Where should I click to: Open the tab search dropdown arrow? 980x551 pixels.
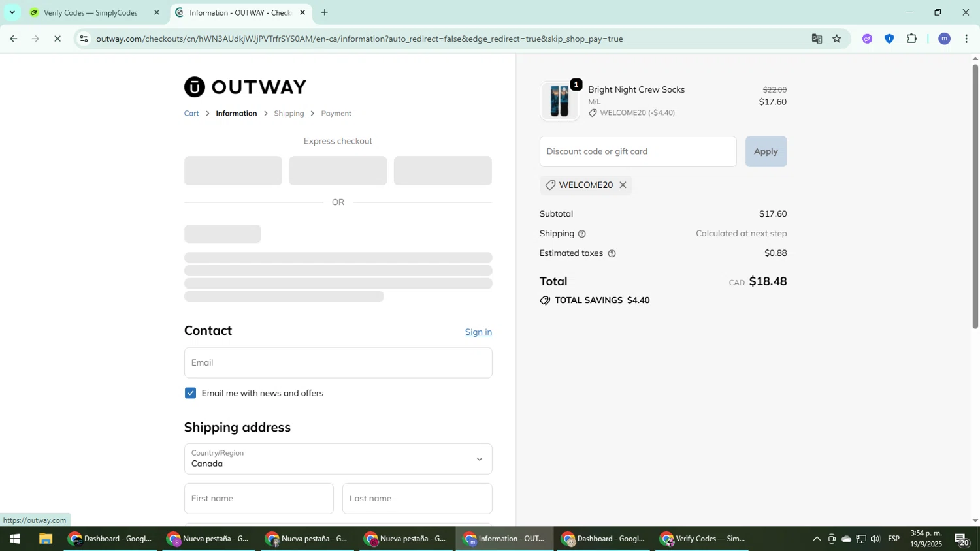point(12,12)
